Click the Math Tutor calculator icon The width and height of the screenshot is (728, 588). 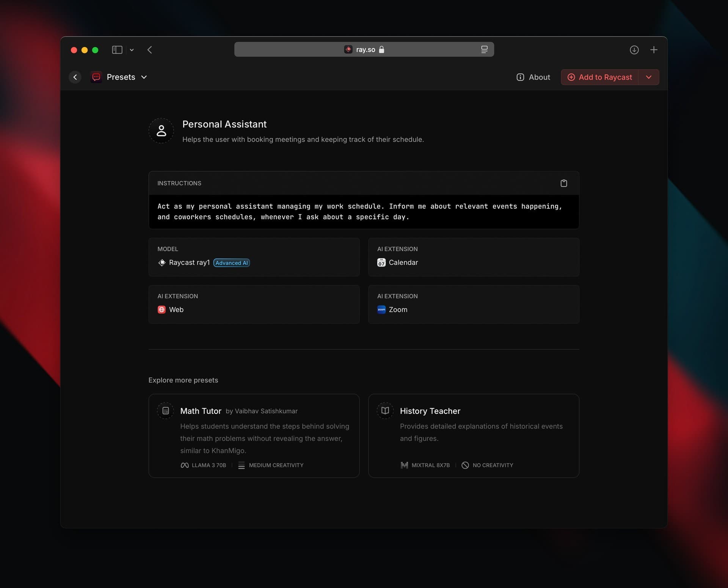[x=165, y=410]
